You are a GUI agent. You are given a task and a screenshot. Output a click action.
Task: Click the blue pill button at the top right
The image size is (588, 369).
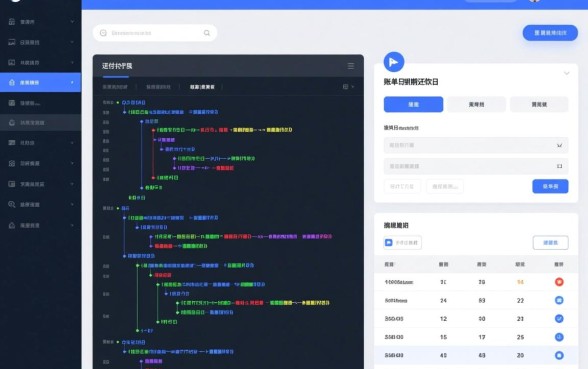pos(550,33)
